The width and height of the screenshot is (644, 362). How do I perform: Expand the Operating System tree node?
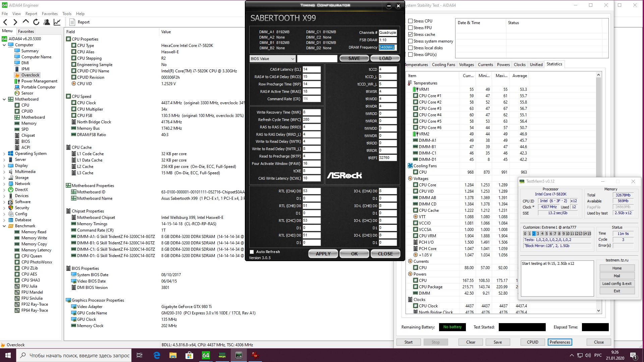tap(4, 154)
